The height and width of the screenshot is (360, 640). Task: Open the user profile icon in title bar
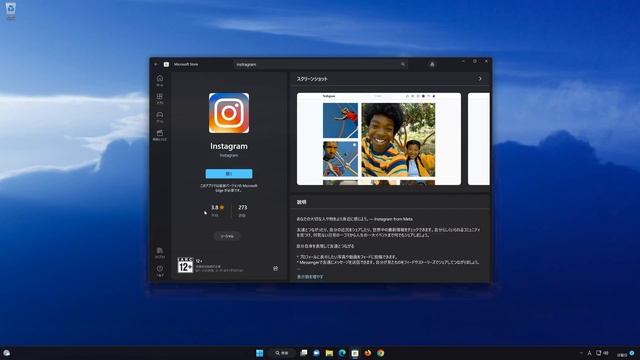tap(432, 64)
